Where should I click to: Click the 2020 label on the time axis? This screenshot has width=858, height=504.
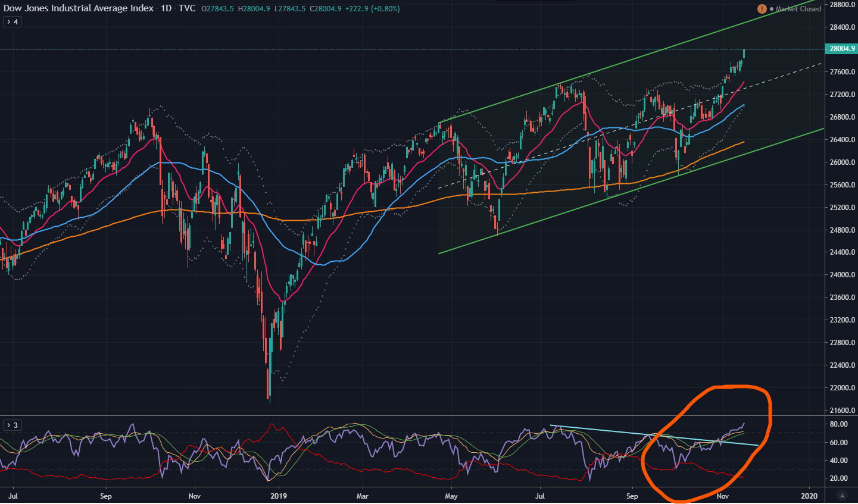pyautogui.click(x=809, y=496)
